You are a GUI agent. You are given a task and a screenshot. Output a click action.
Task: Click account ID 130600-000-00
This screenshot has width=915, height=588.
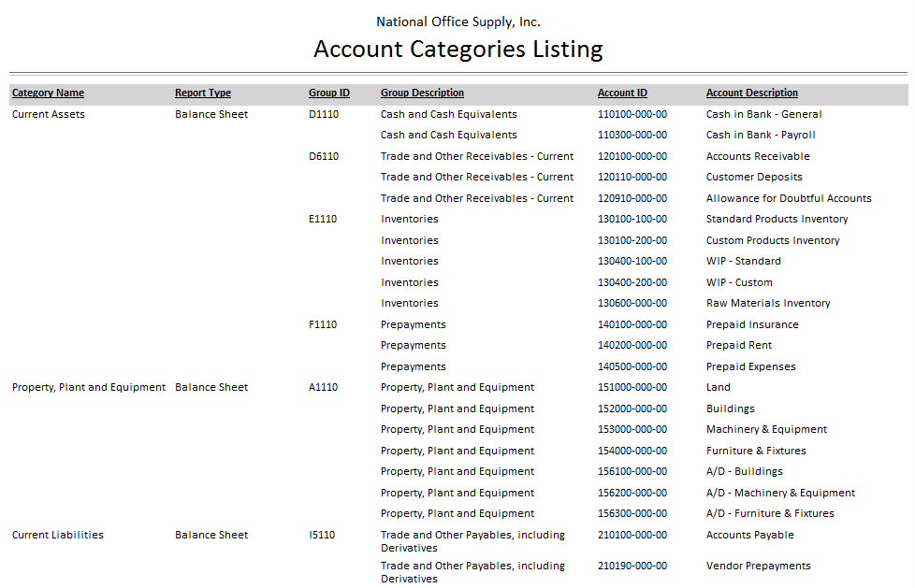632,303
